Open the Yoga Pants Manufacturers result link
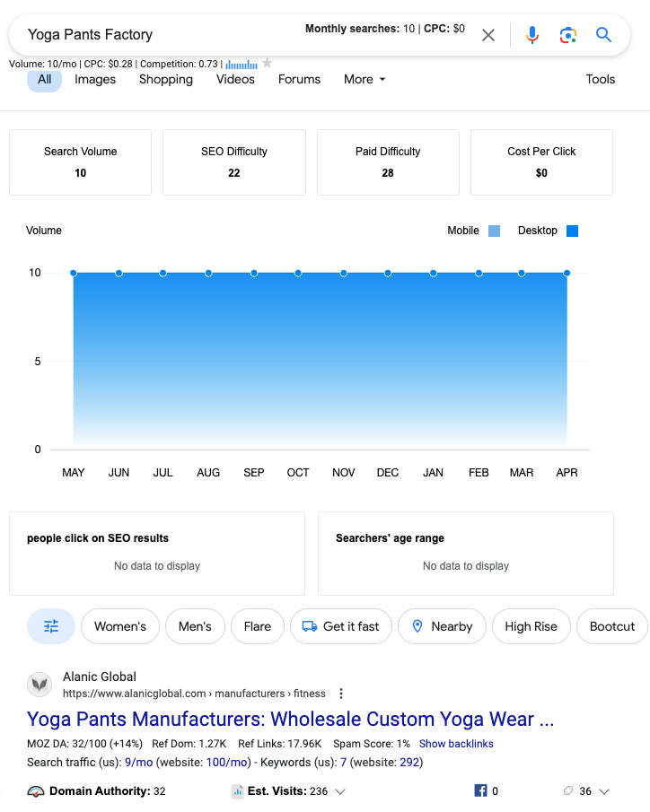650x812 pixels. pyautogui.click(x=290, y=719)
